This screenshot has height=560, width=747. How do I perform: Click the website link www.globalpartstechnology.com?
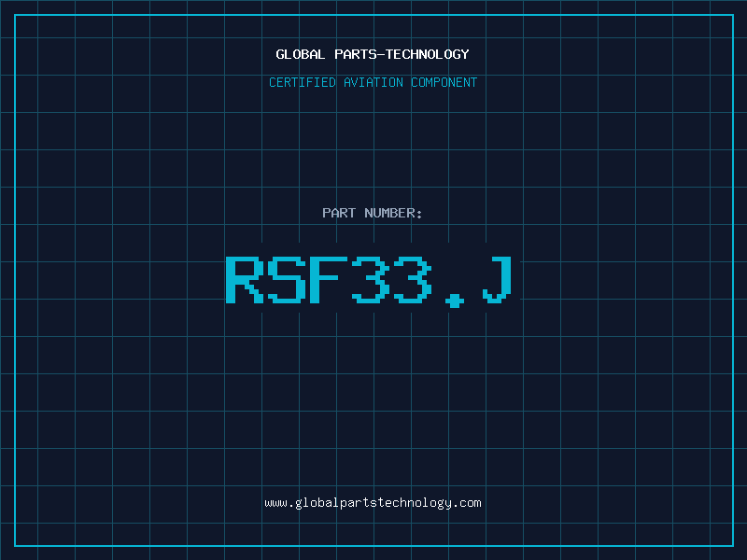pos(373,503)
